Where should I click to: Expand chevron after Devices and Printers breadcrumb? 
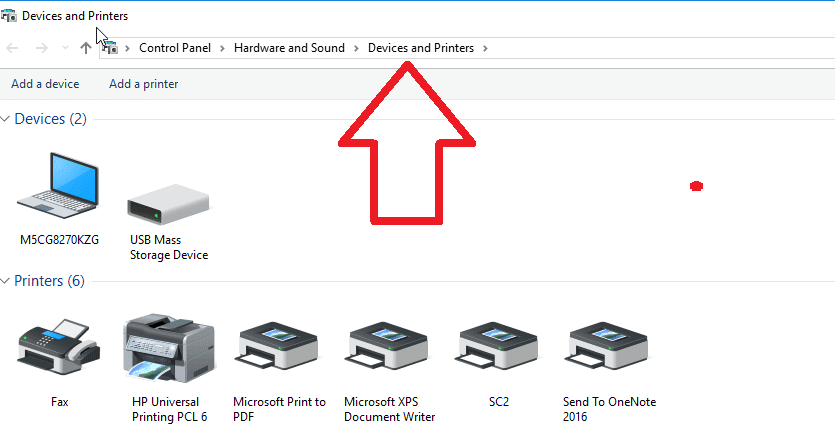[485, 48]
